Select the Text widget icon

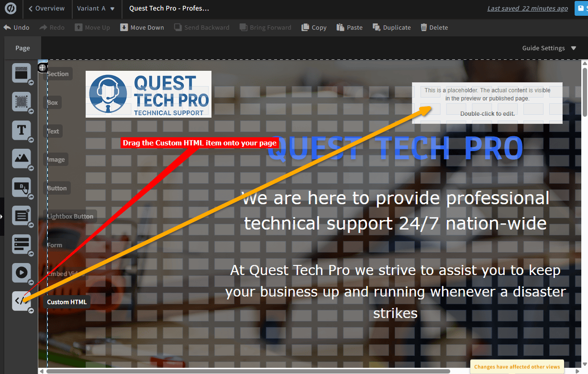pyautogui.click(x=22, y=130)
